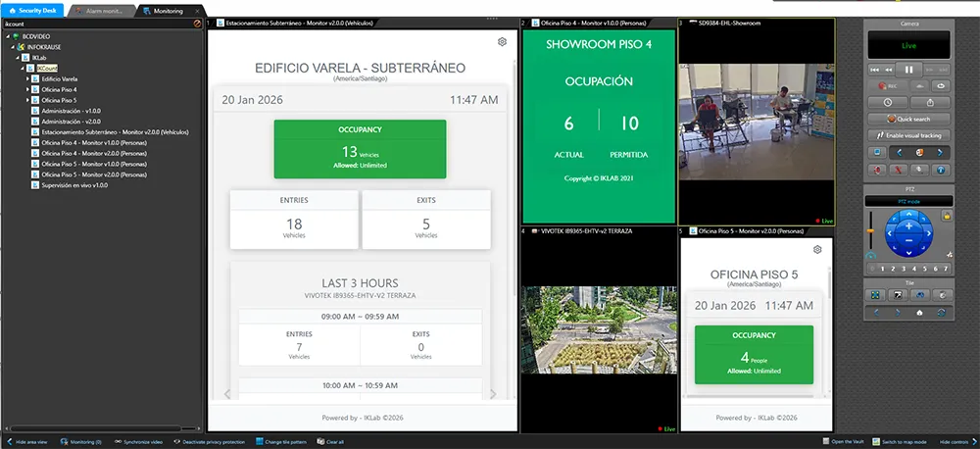Screen dimensions: 980x449
Task: Click the PTZ lock icon
Action: pyautogui.click(x=947, y=215)
